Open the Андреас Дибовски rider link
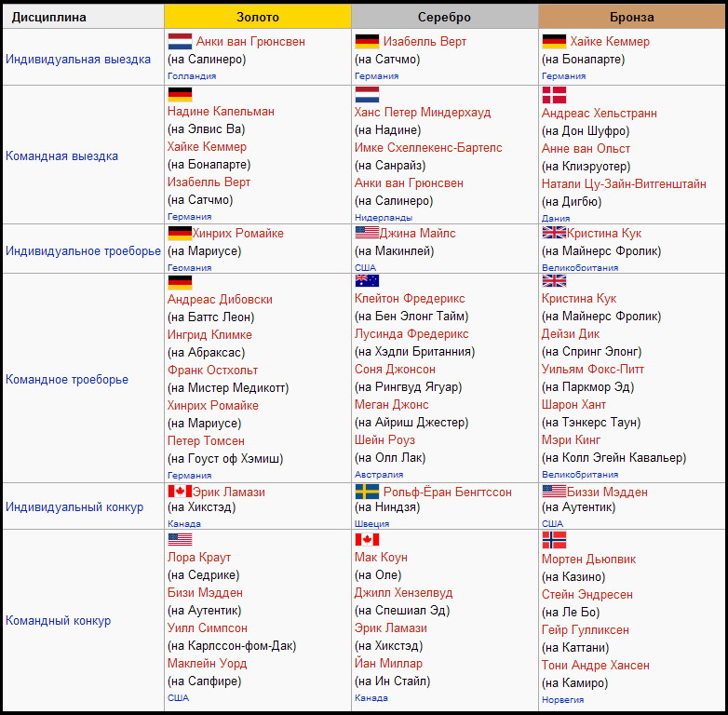 point(220,300)
